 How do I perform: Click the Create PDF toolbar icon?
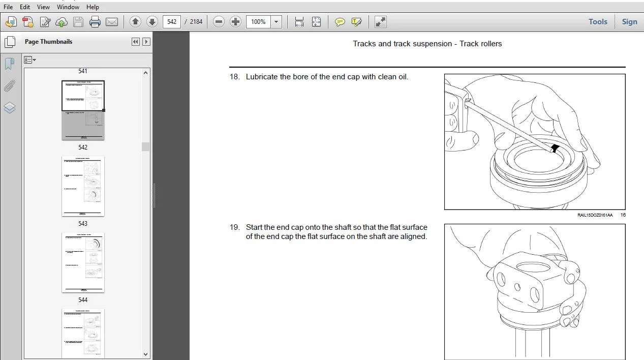[x=11, y=22]
